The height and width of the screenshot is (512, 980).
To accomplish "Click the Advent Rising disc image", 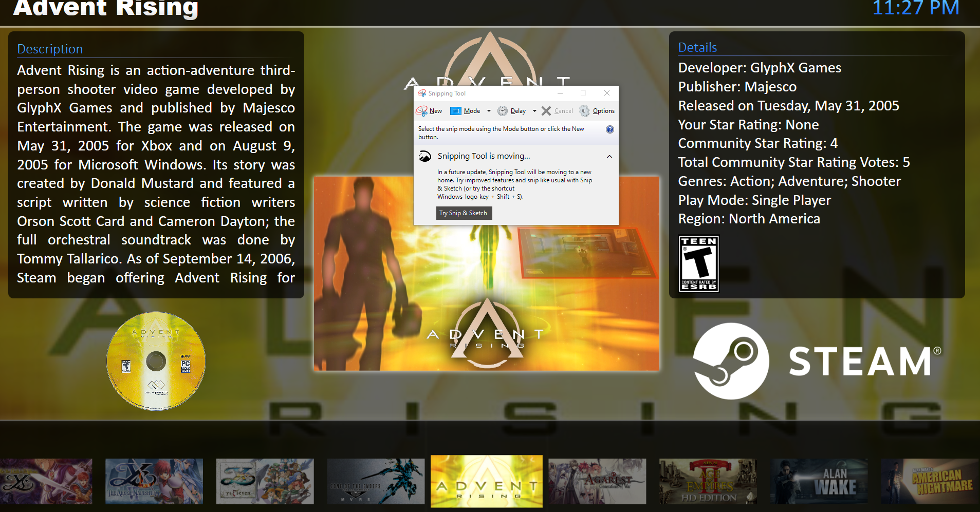I will point(156,361).
